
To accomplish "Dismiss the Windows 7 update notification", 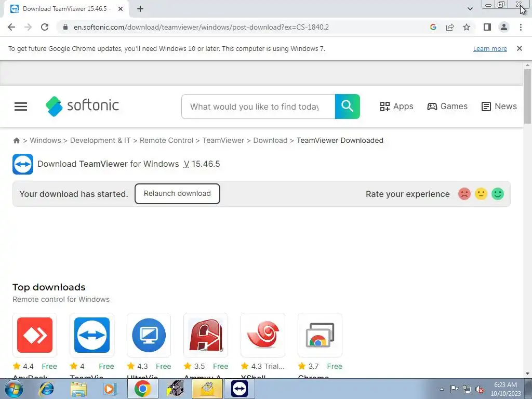I will 520,48.
